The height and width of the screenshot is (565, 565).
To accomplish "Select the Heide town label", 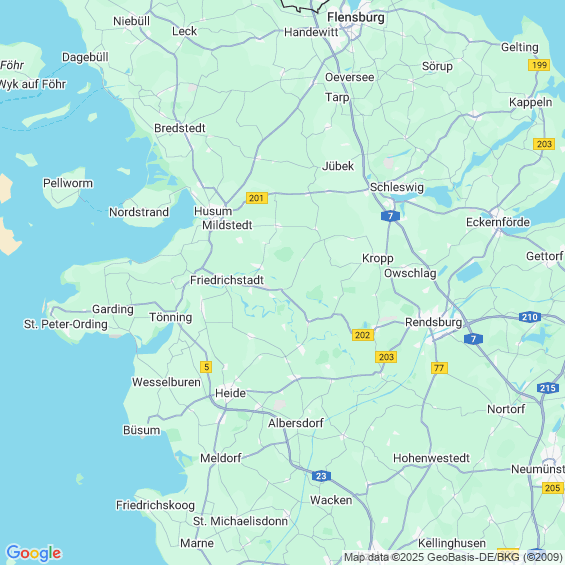I will tap(230, 393).
